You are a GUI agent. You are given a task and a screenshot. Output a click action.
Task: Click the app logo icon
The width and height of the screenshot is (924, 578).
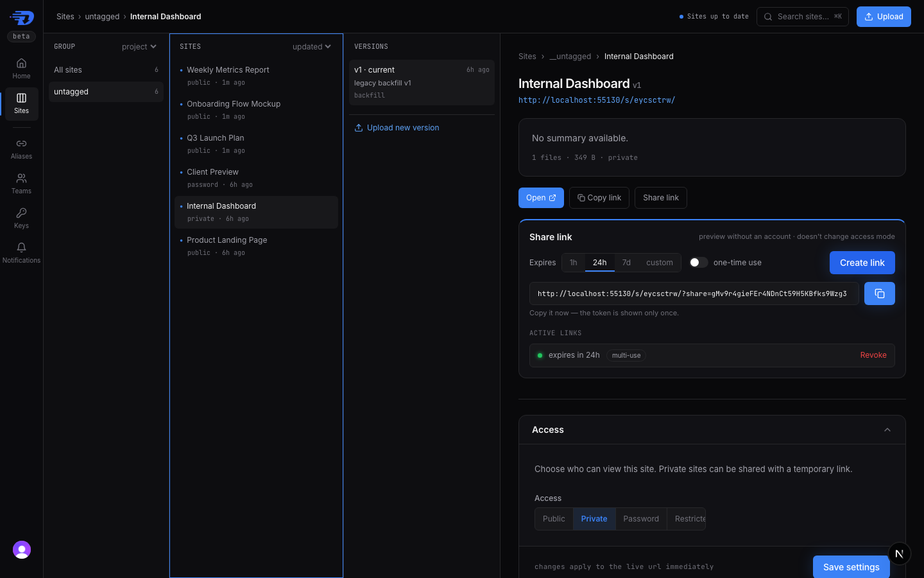click(22, 17)
